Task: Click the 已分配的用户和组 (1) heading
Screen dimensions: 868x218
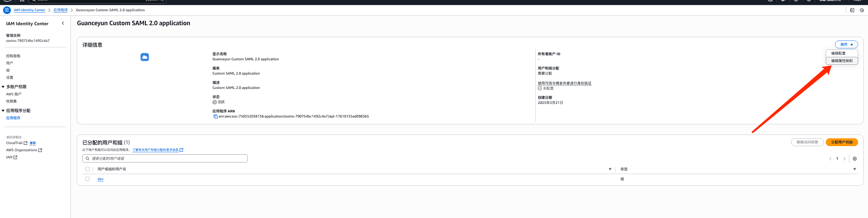Action: (x=106, y=143)
